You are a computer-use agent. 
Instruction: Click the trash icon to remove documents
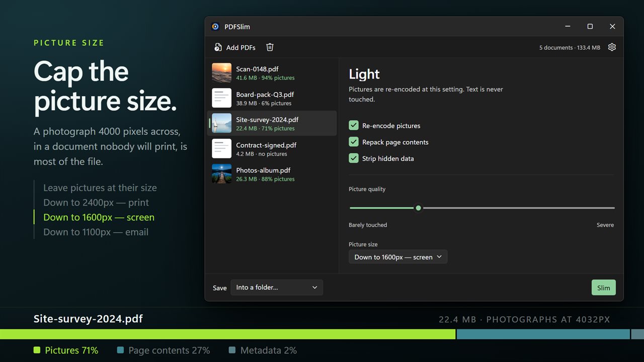pyautogui.click(x=270, y=47)
